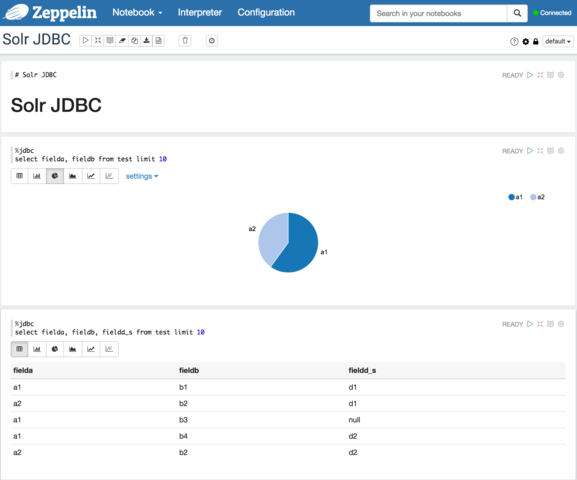Open interpreter binding gear icon
Screen dimensions: 577x480
tap(525, 42)
